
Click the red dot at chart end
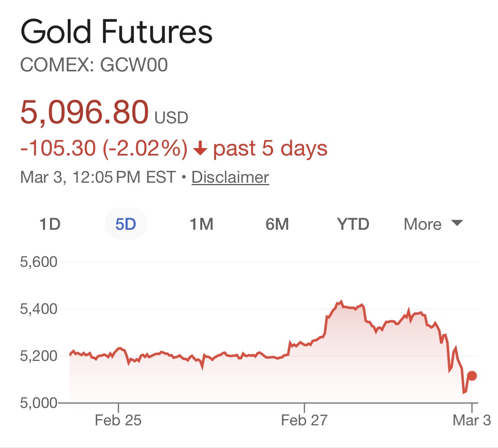472,376
